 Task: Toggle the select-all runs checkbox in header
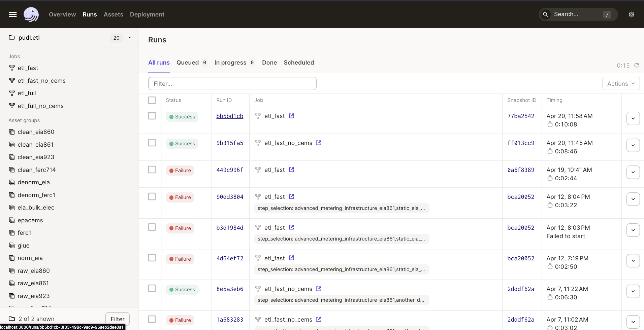(x=152, y=100)
